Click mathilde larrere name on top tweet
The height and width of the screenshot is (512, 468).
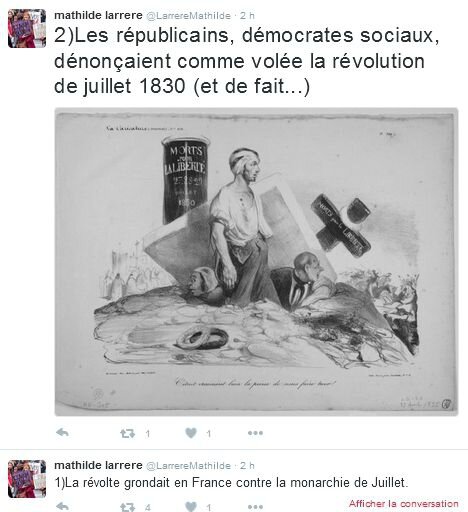coord(98,15)
